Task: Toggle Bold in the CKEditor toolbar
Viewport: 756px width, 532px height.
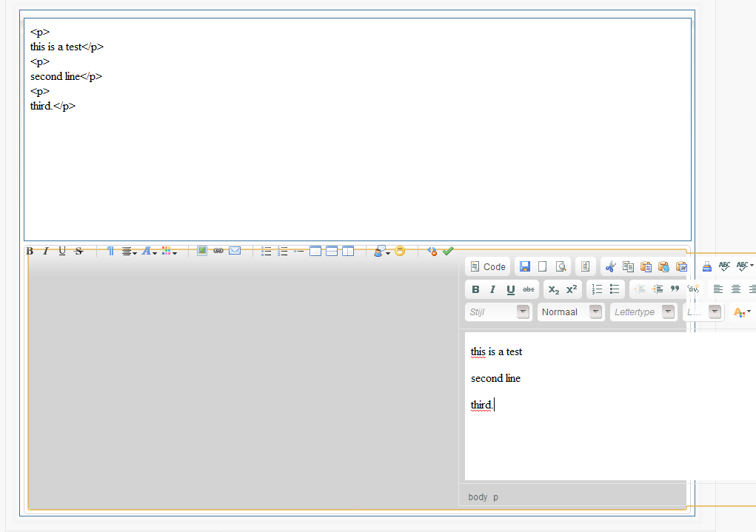Action: click(475, 289)
